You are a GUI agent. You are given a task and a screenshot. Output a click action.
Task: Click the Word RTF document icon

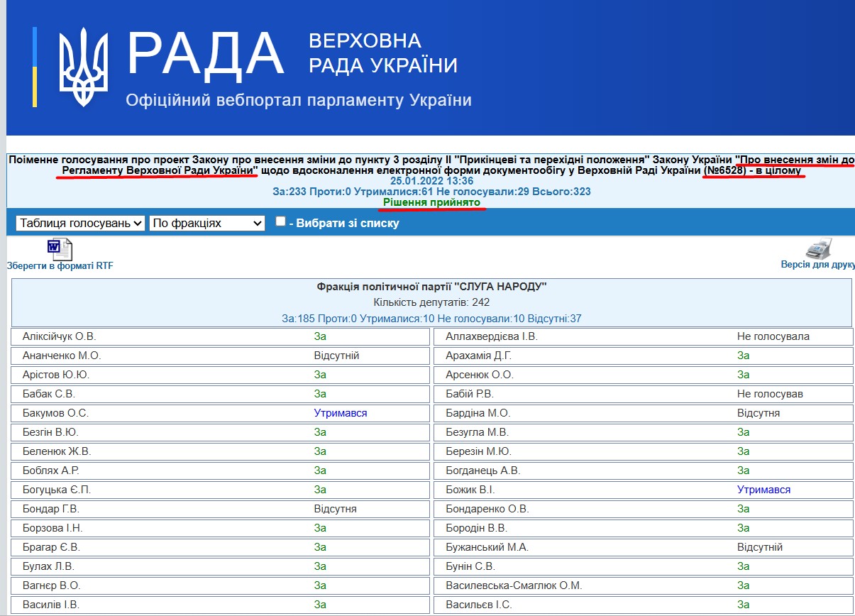click(x=60, y=249)
